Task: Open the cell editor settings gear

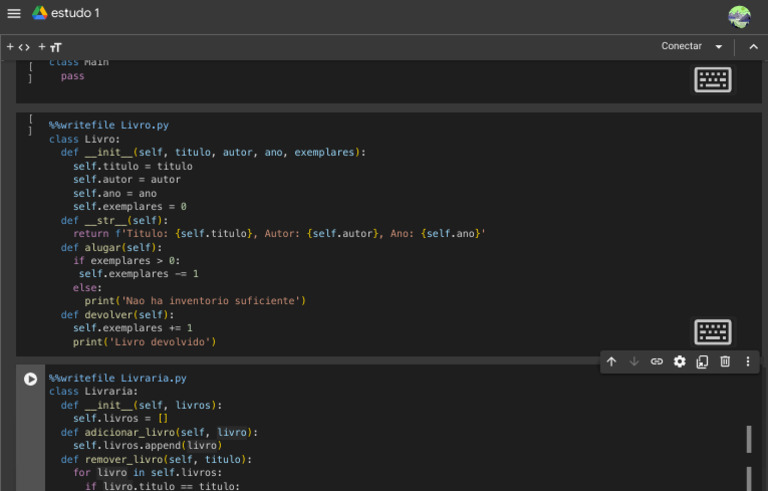Action: pos(679,362)
